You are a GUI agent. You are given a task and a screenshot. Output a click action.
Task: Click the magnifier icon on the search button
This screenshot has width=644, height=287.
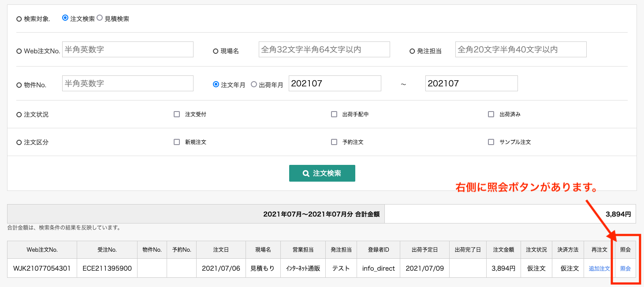coord(306,174)
